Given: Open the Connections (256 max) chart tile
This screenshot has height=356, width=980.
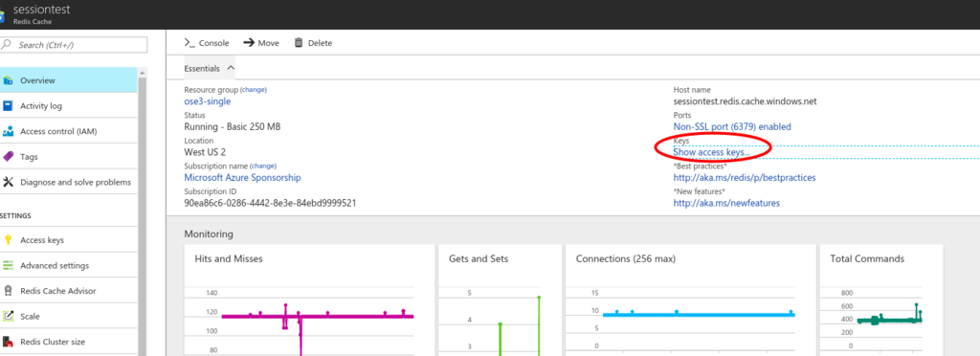Looking at the screenshot, I should (691, 300).
